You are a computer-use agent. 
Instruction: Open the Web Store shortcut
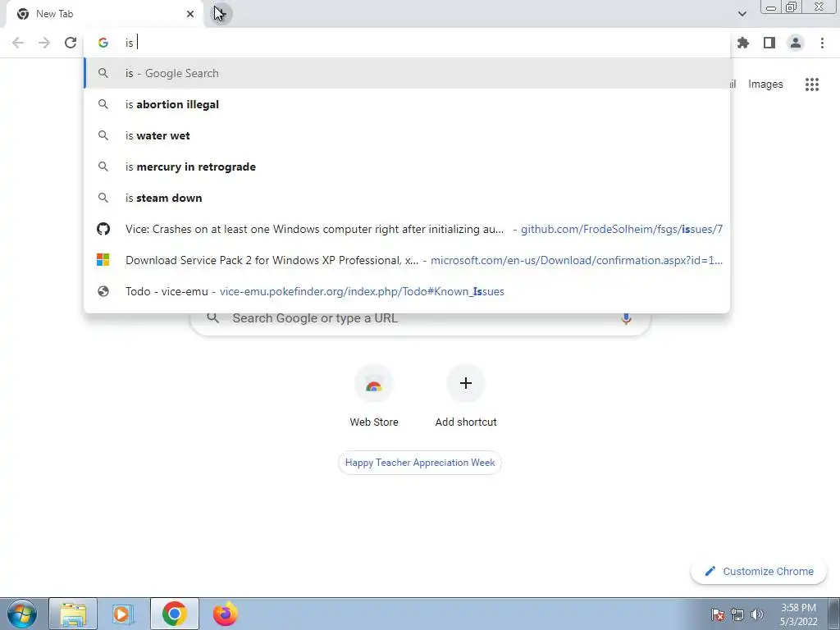pyautogui.click(x=374, y=396)
